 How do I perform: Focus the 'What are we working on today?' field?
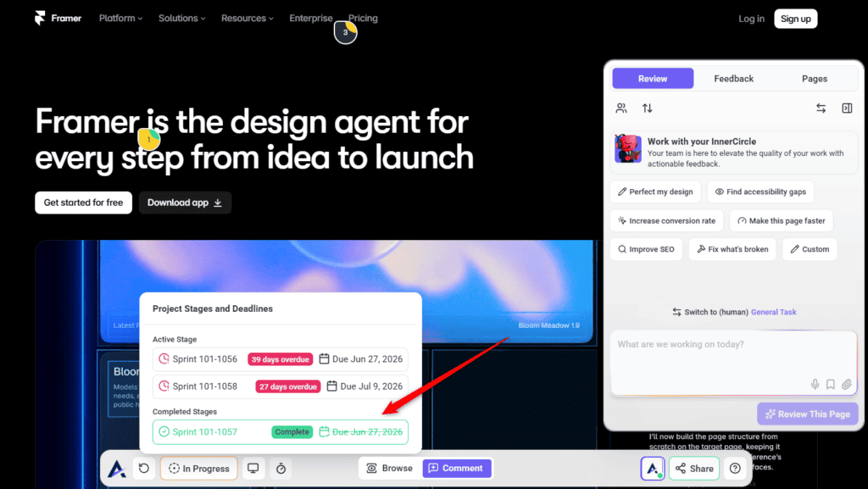[x=733, y=363]
